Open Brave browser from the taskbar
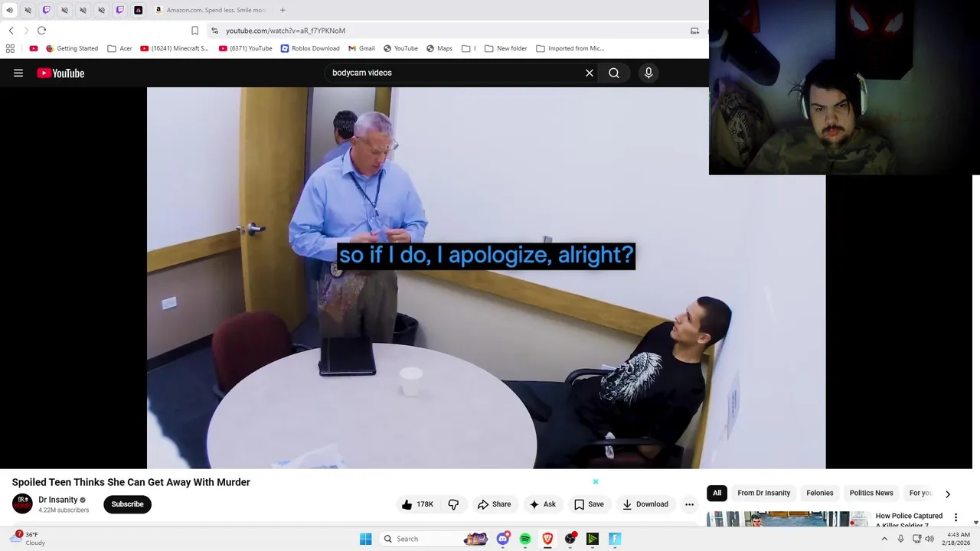This screenshot has width=980, height=551. tap(547, 539)
